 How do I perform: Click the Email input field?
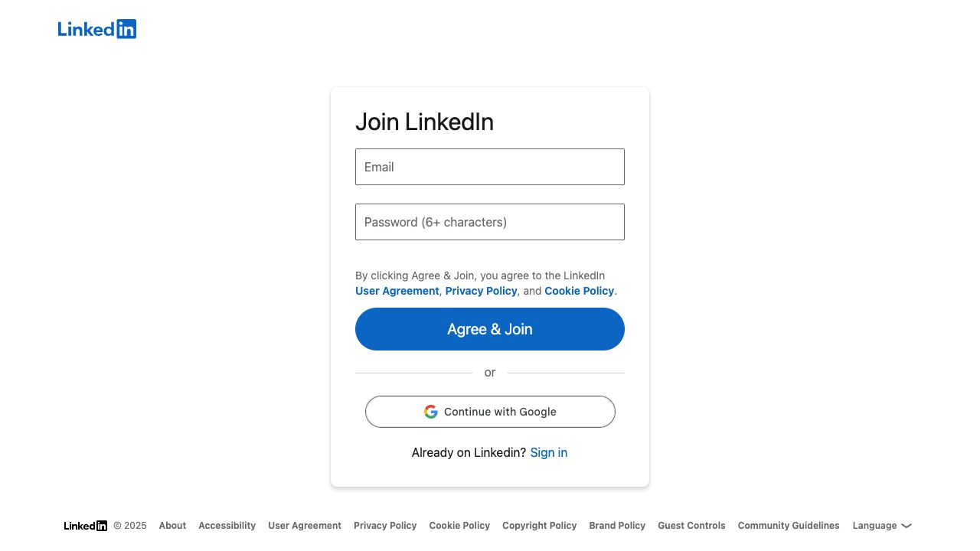coord(490,167)
